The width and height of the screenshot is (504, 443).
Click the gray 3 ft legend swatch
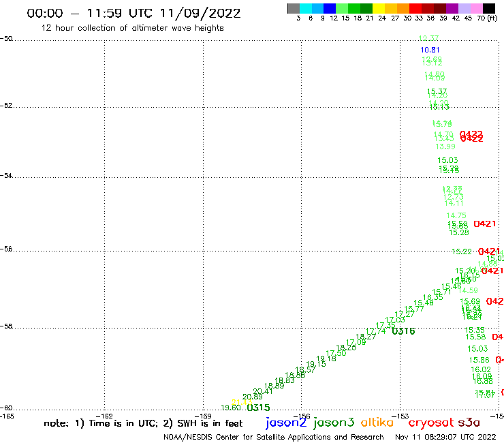pyautogui.click(x=294, y=8)
